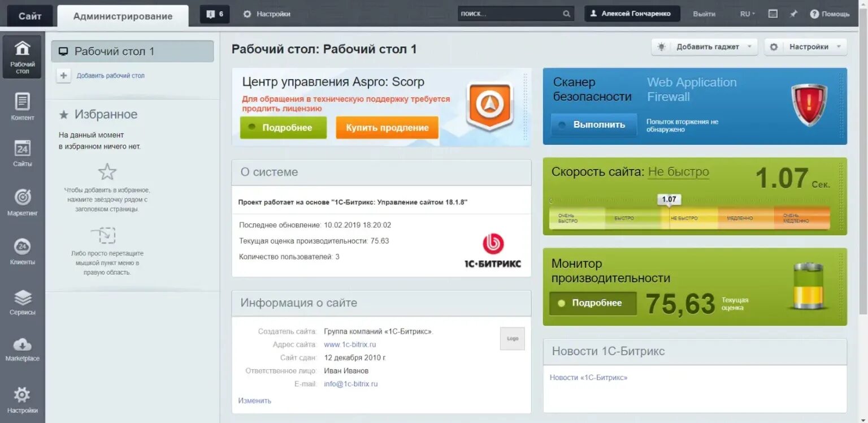Screen dimensions: 868x423
Task: Click Добавить рабочий стол link
Action: tap(111, 75)
